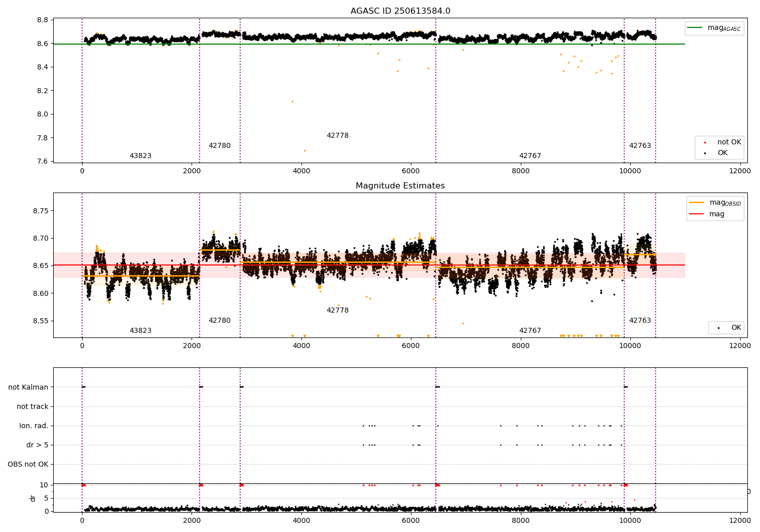Click obsid label 42767 in Magnitude Estimates plot
The width and height of the screenshot is (760, 532).
click(x=530, y=331)
